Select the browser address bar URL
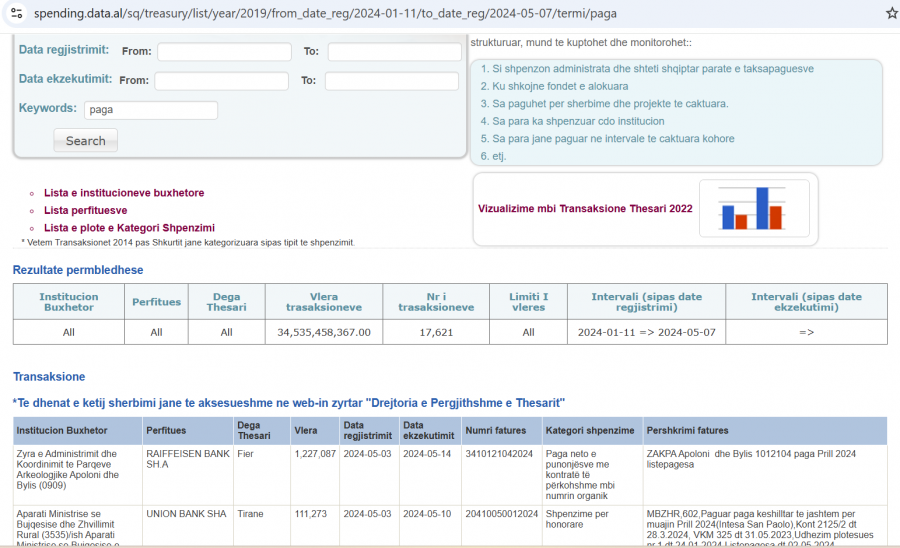The image size is (900, 548). point(325,13)
